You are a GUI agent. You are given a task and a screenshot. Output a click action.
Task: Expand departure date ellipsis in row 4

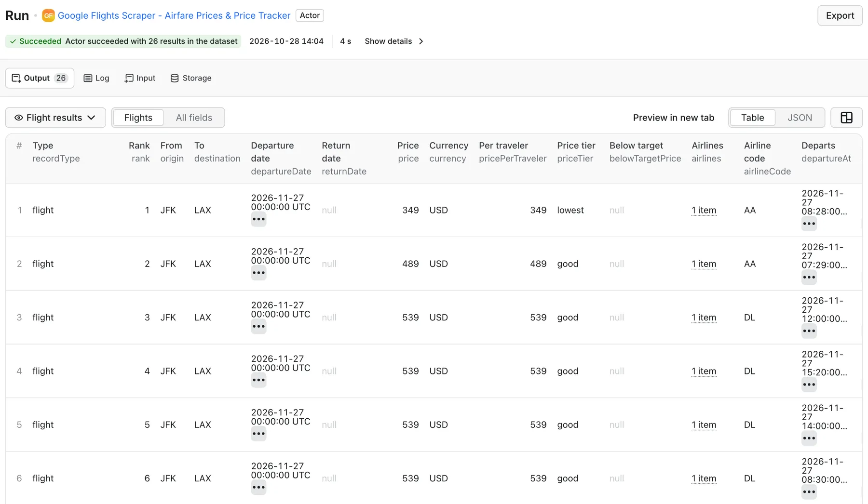pyautogui.click(x=258, y=380)
